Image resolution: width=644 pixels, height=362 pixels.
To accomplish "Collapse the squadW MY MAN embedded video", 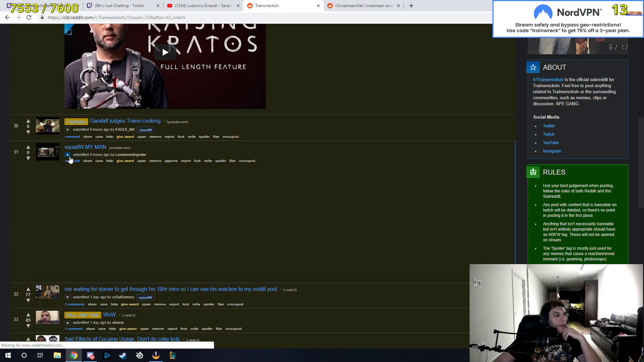I will [68, 154].
